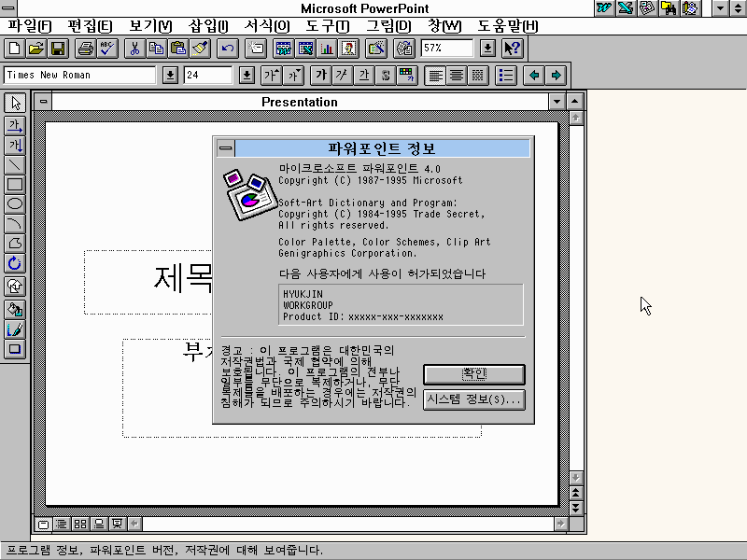Go to the next slide button
This screenshot has width=747, height=560.
(x=576, y=508)
